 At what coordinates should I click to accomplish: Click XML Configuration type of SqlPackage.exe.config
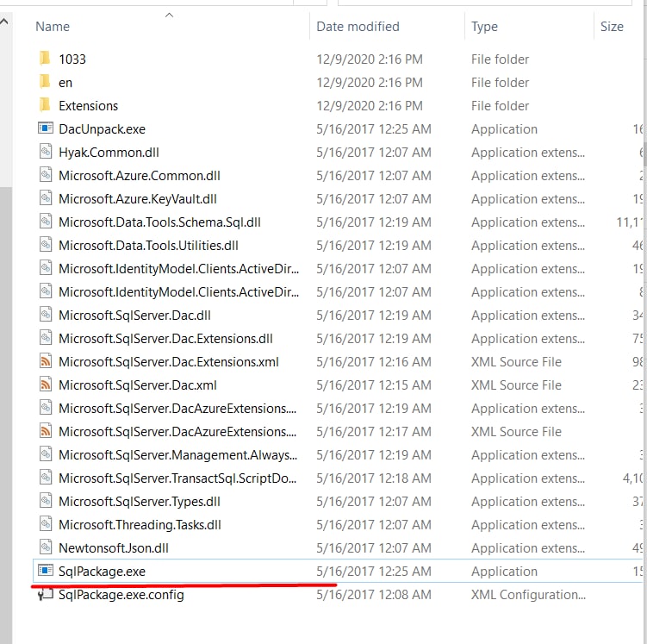pos(528,595)
